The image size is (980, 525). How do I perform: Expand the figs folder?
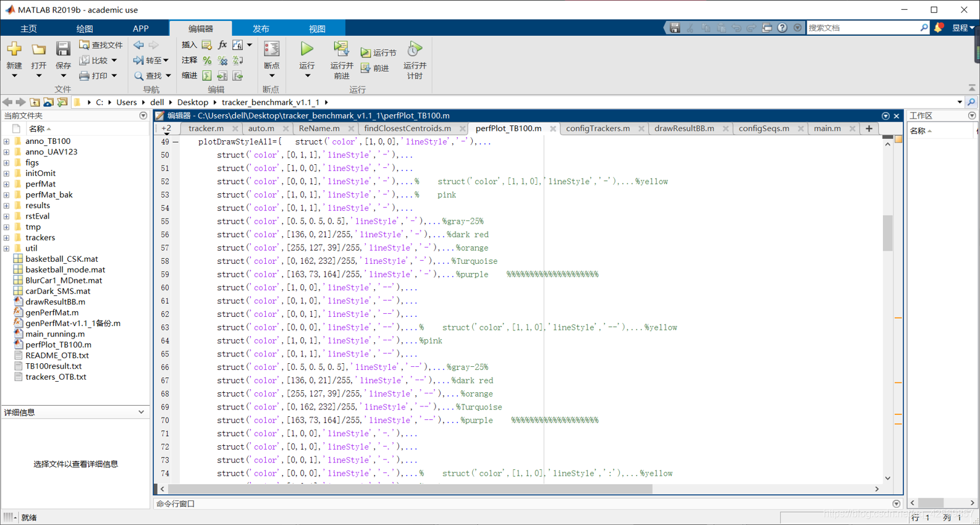click(x=6, y=163)
